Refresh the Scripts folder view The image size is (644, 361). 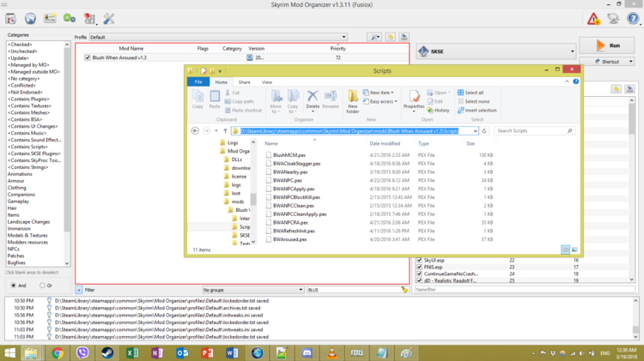click(484, 131)
